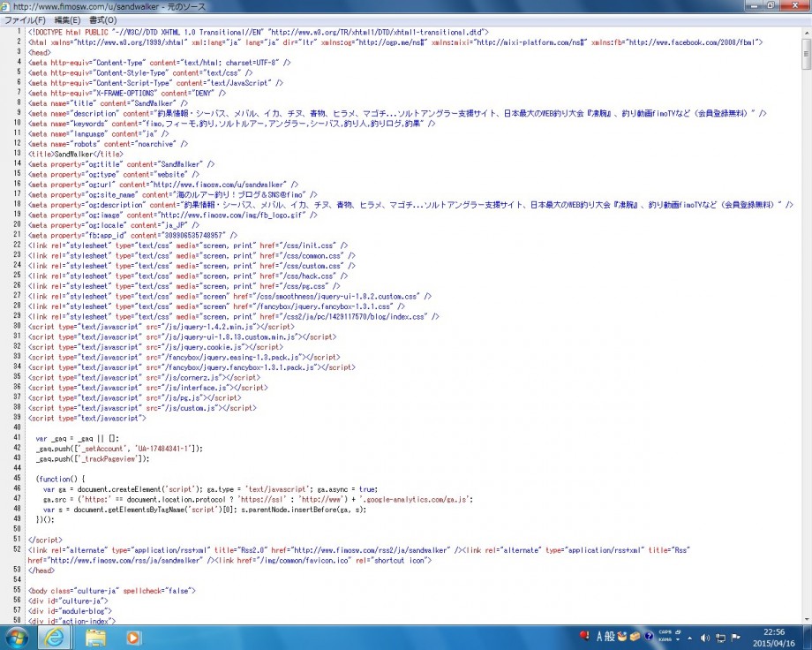The height and width of the screenshot is (650, 812).
Task: Click the 'var _gaq = _gaq || [];' line
Action: pos(77,439)
